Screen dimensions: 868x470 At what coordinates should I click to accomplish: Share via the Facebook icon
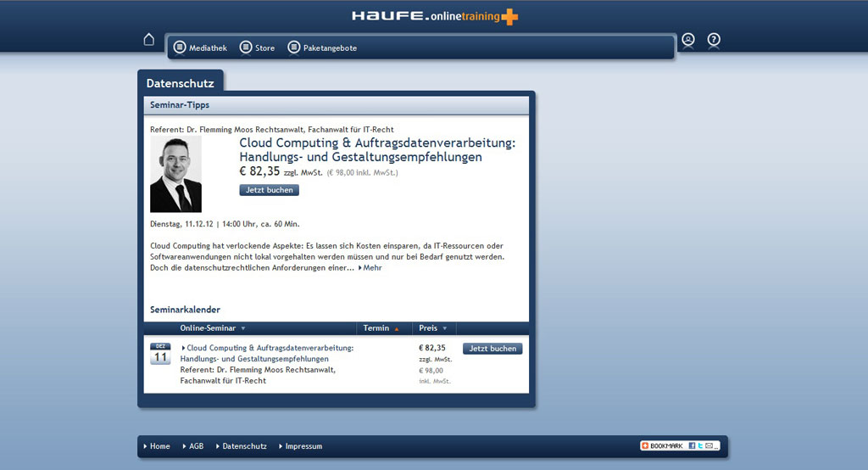[692, 445]
